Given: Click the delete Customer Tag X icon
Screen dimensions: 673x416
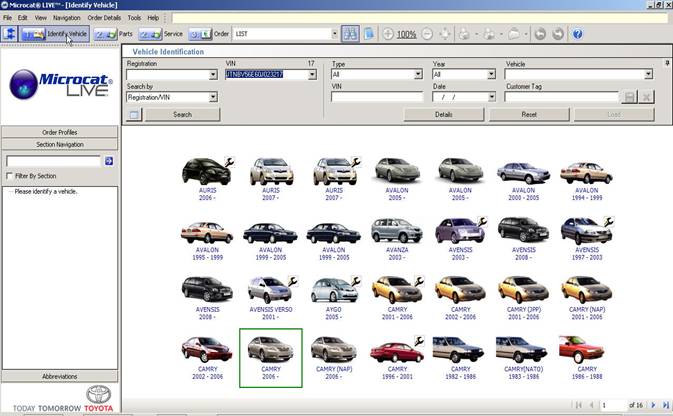Looking at the screenshot, I should [646, 97].
